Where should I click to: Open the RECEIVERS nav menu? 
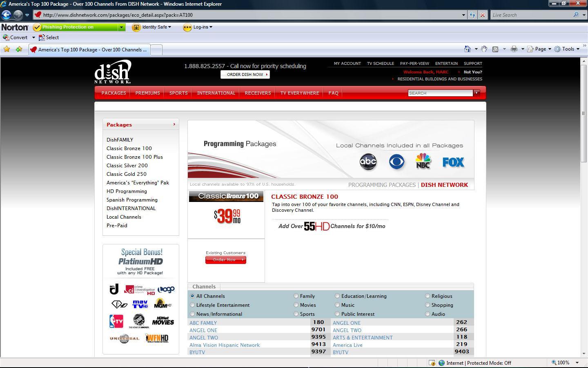tap(258, 93)
